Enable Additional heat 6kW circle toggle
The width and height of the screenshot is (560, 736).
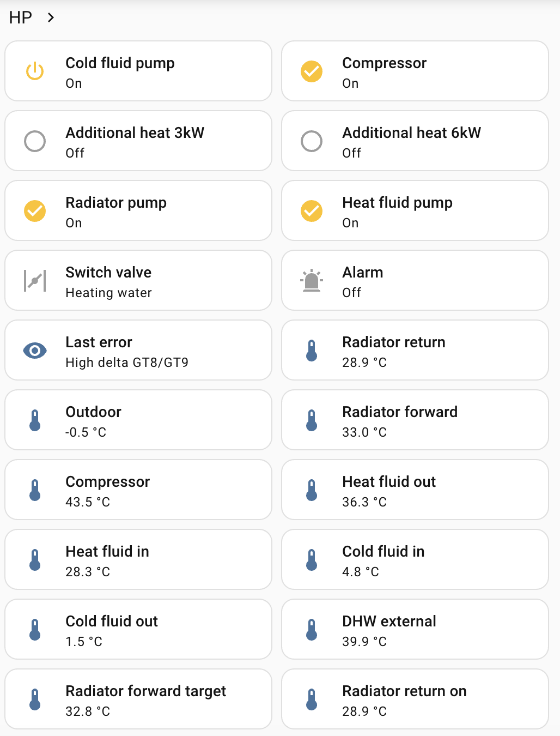tap(312, 141)
